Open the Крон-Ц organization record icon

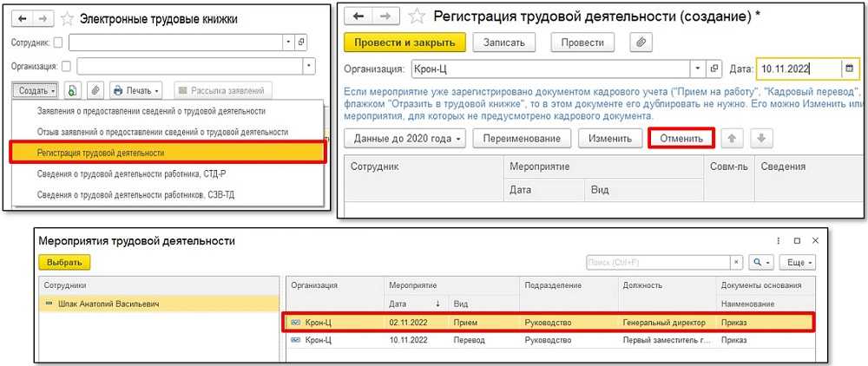point(715,69)
